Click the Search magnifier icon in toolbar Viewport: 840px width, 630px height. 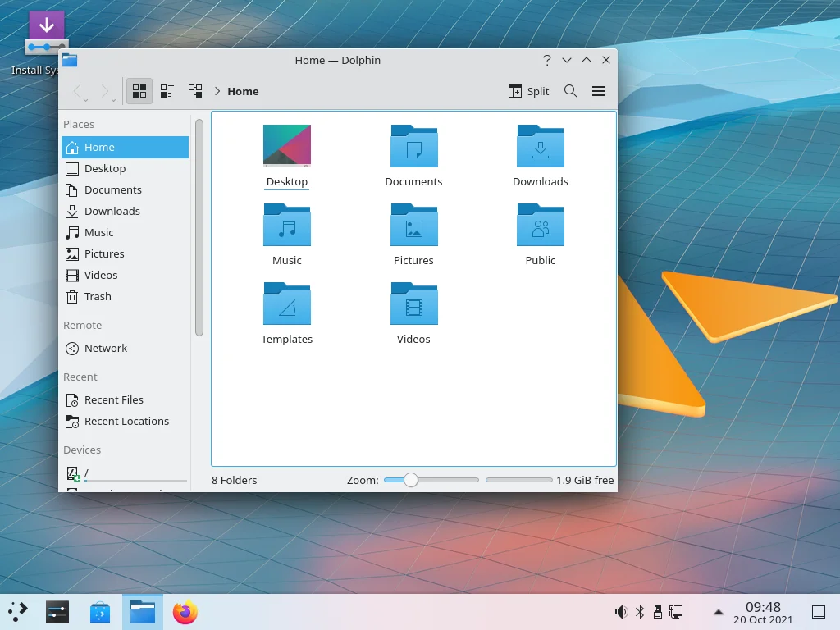(571, 91)
